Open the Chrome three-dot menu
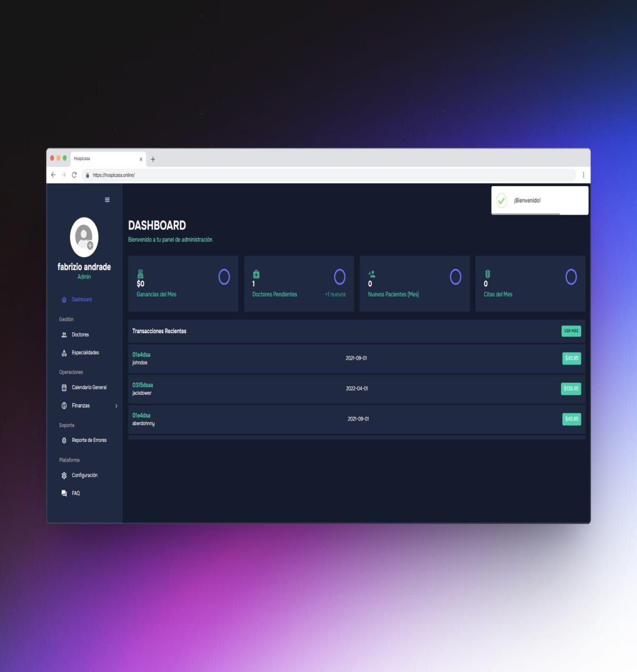Screen dimensions: 637x672 (x=583, y=175)
